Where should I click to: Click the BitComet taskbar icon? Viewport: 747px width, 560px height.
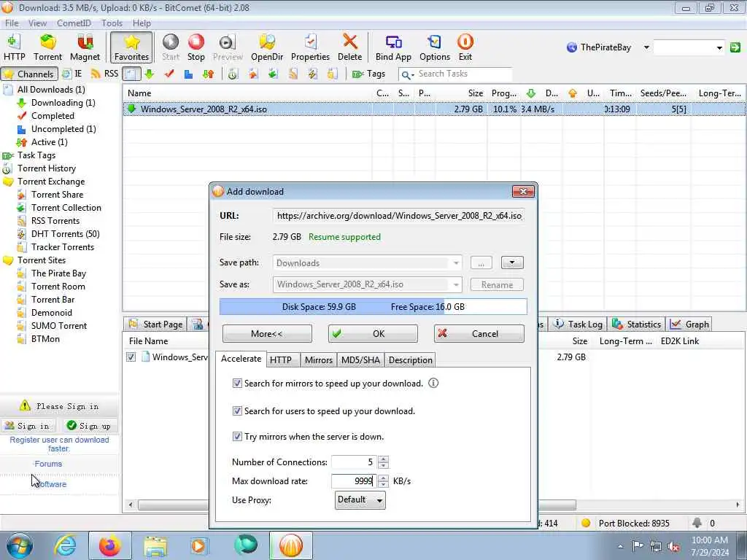[x=290, y=545]
